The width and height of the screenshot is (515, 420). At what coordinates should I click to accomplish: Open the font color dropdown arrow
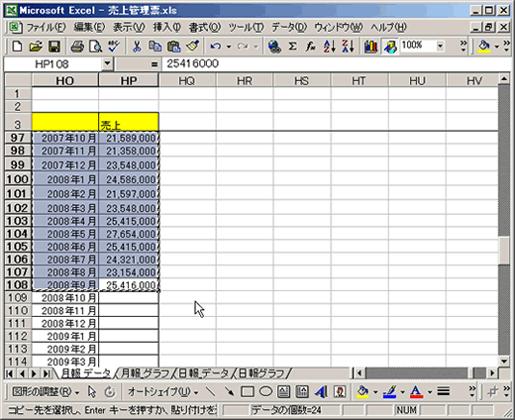click(x=430, y=392)
